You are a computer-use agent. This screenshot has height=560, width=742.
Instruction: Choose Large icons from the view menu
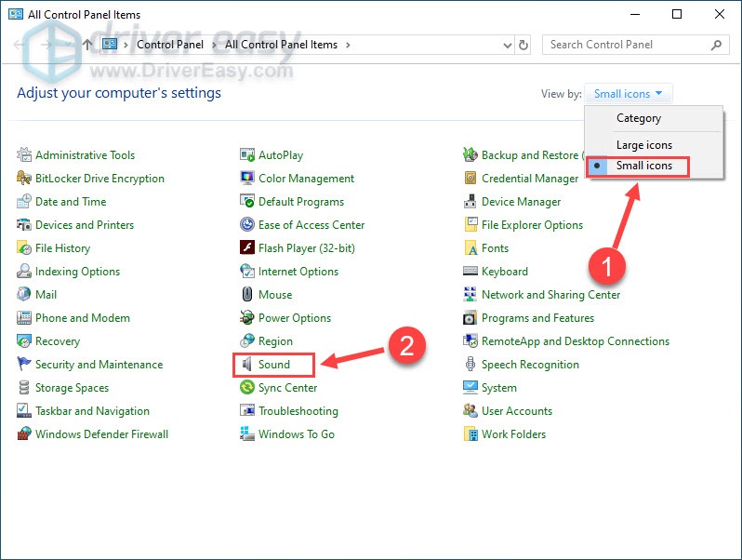[x=643, y=145]
